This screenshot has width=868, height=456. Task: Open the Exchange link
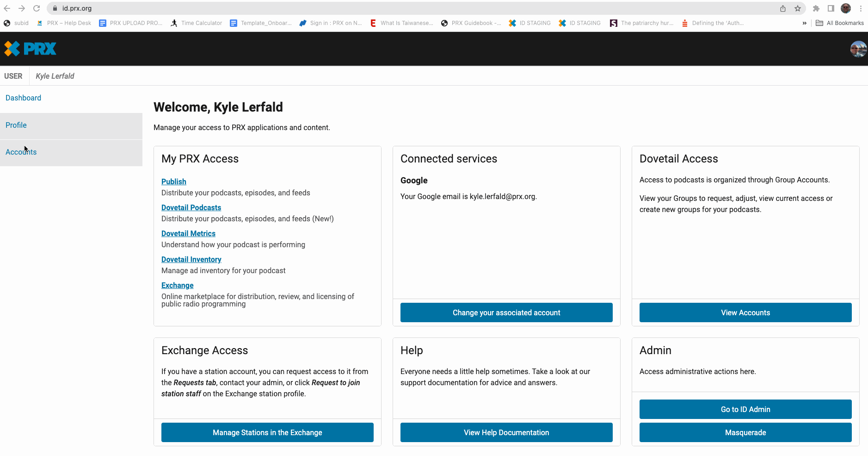(x=177, y=285)
